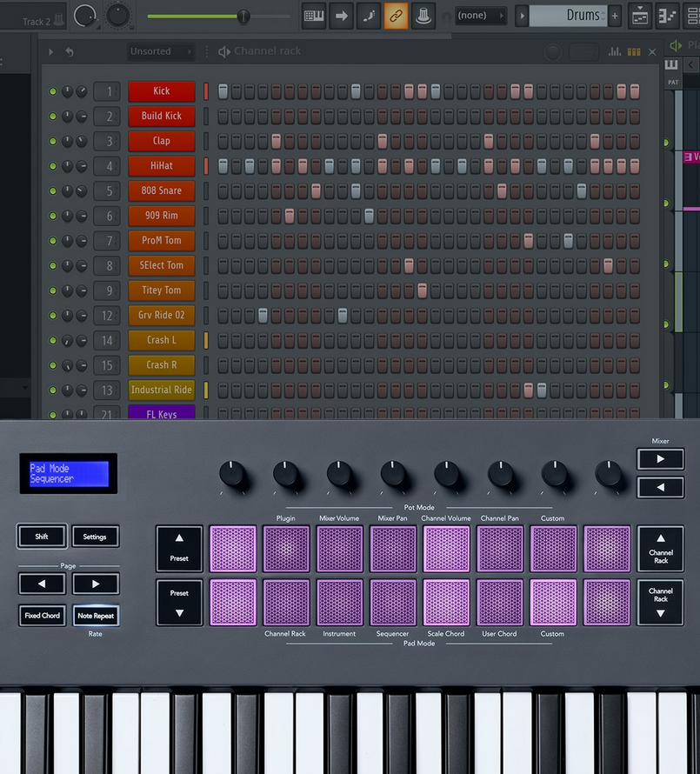Open the Unsorted channel filter dropdown
The width and height of the screenshot is (700, 774).
(161, 51)
